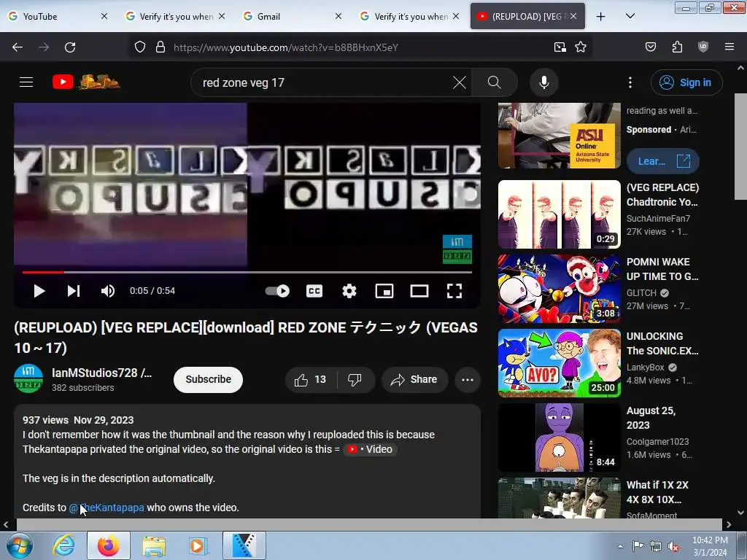Click the horizontal page scrollbar

point(369,525)
